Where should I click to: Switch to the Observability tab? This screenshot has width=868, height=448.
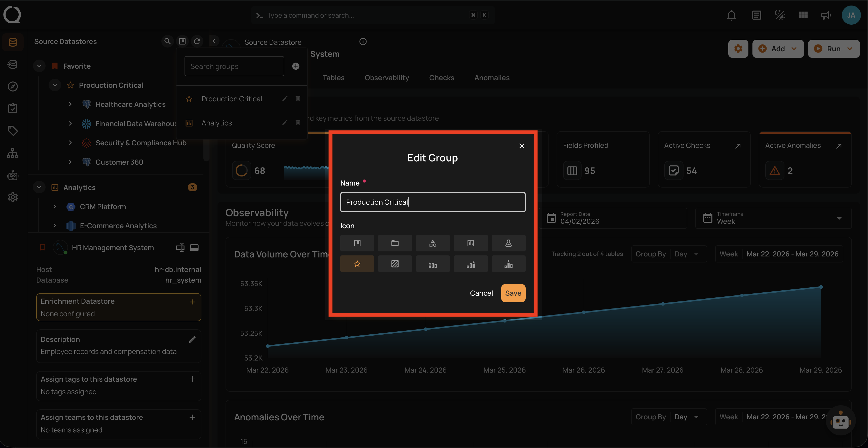pos(386,78)
